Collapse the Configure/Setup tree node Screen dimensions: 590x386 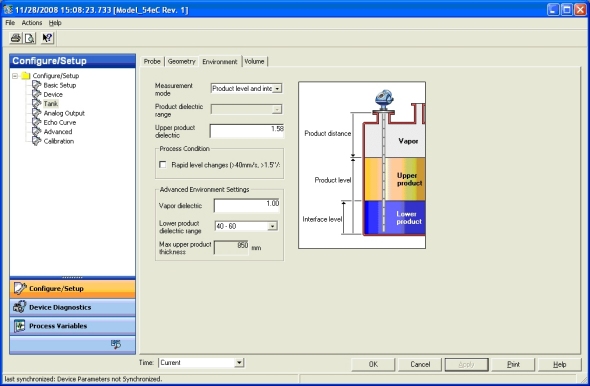click(x=15, y=76)
